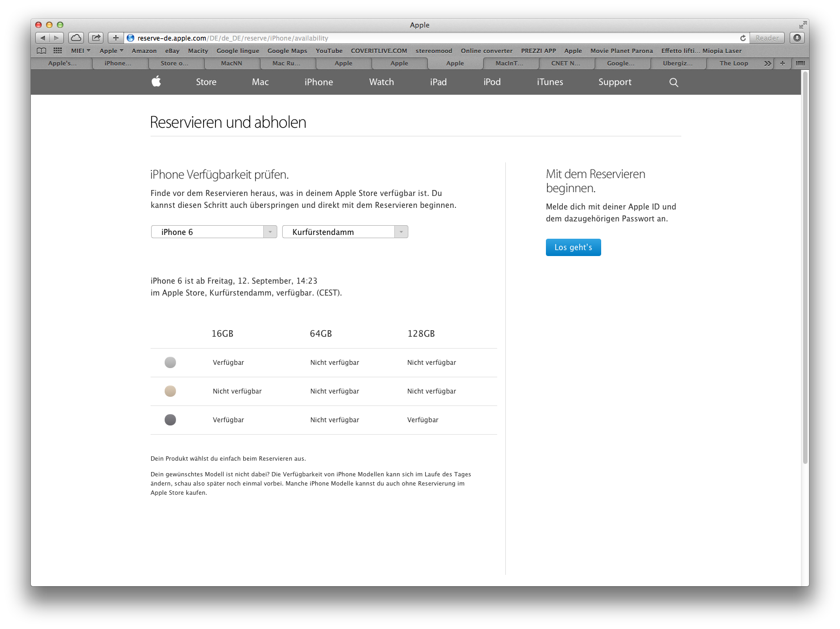This screenshot has height=629, width=840.
Task: Open Mac in Apple navigation bar
Action: (261, 82)
